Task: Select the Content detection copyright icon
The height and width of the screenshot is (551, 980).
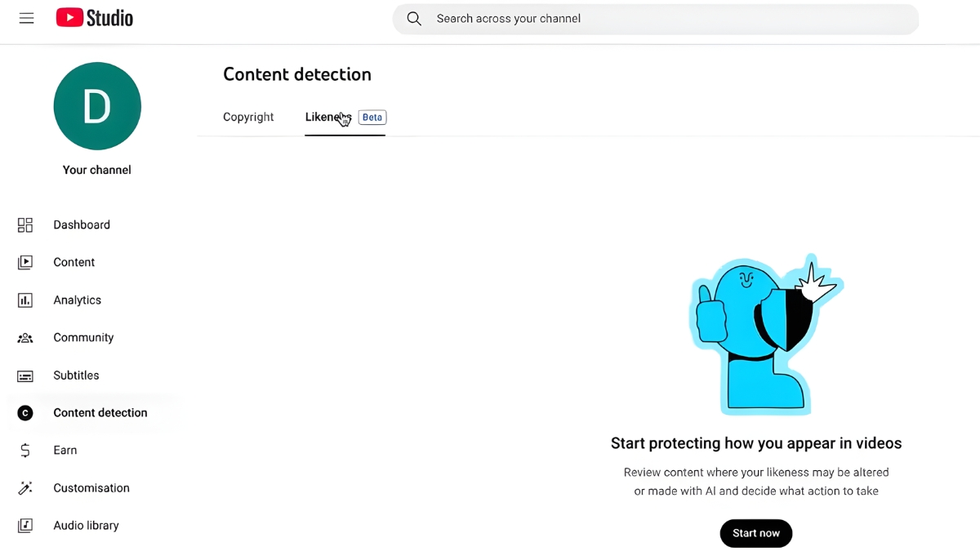Action: pyautogui.click(x=24, y=412)
